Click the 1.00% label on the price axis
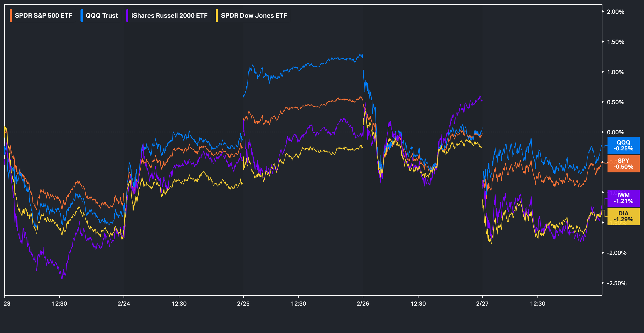 coord(616,72)
